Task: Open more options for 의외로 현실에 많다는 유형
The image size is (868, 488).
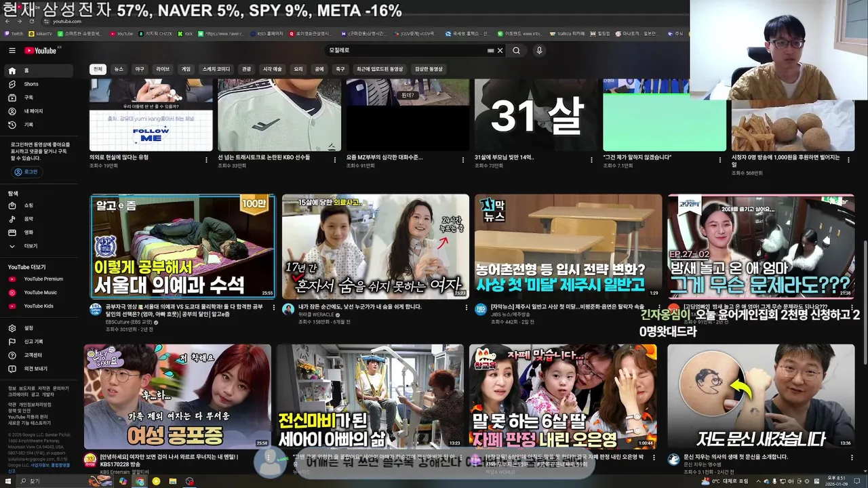Action: (x=206, y=160)
